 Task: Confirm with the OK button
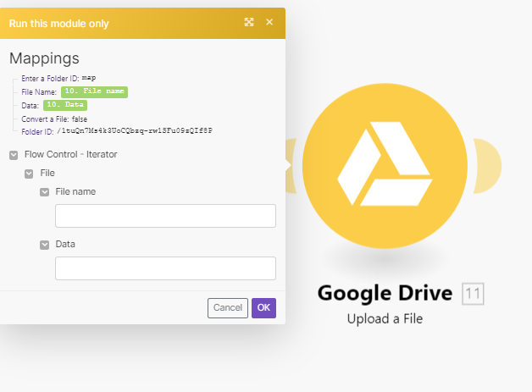263,308
